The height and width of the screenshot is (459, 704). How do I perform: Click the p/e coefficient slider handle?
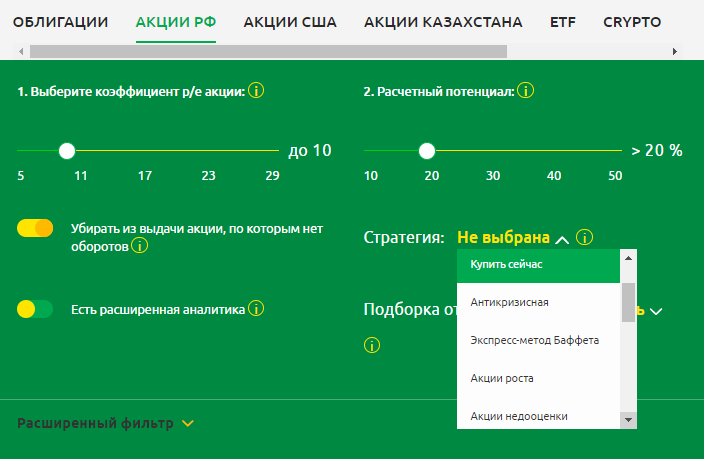click(67, 151)
